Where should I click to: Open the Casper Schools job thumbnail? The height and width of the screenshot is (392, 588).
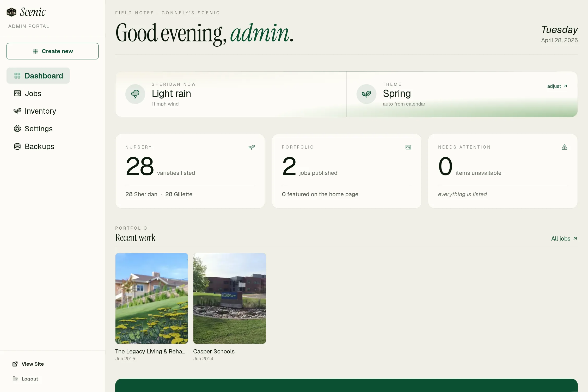230,298
